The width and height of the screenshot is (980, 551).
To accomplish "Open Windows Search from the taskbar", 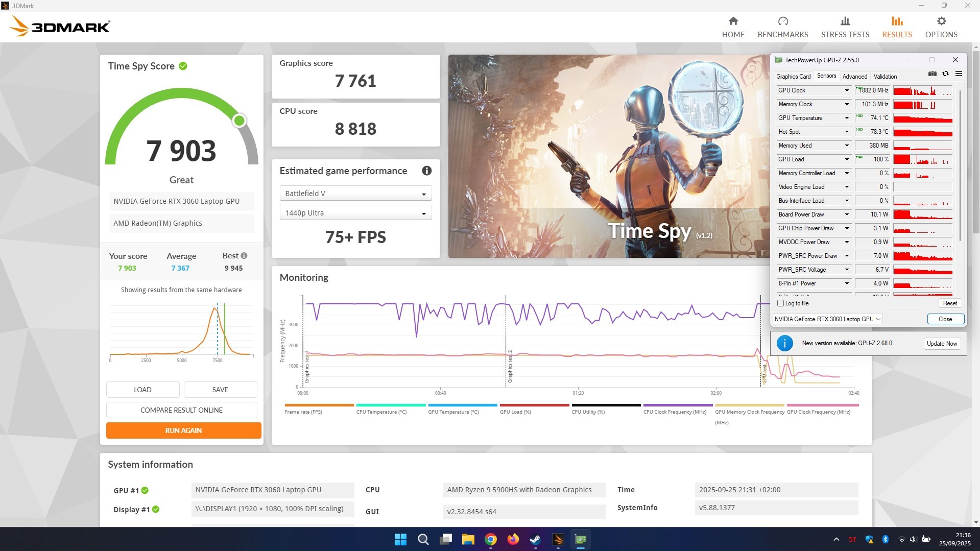I will pos(423,539).
